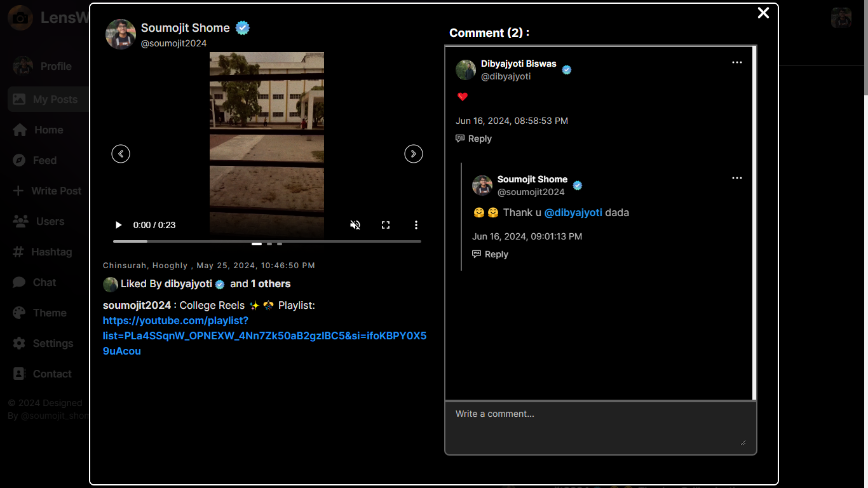868x488 pixels.
Task: Click the verified badge next to Dibyajyoti Biswas's name
Action: tap(567, 70)
